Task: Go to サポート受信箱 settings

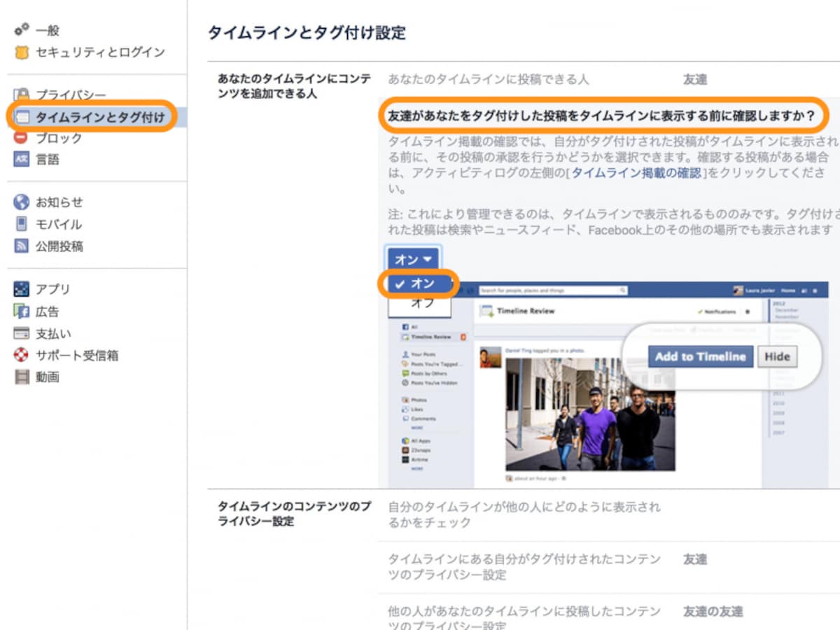Action: click(x=77, y=355)
